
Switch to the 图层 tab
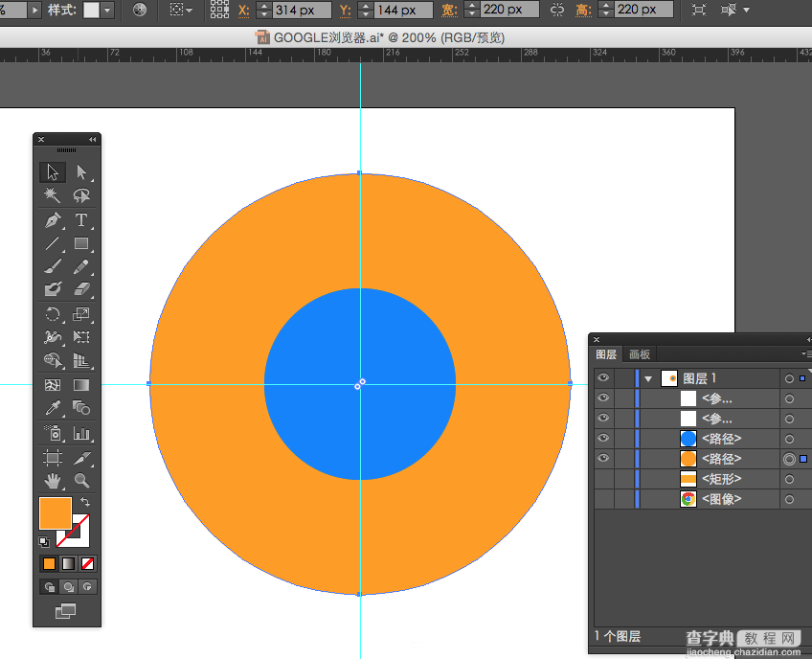pyautogui.click(x=606, y=354)
